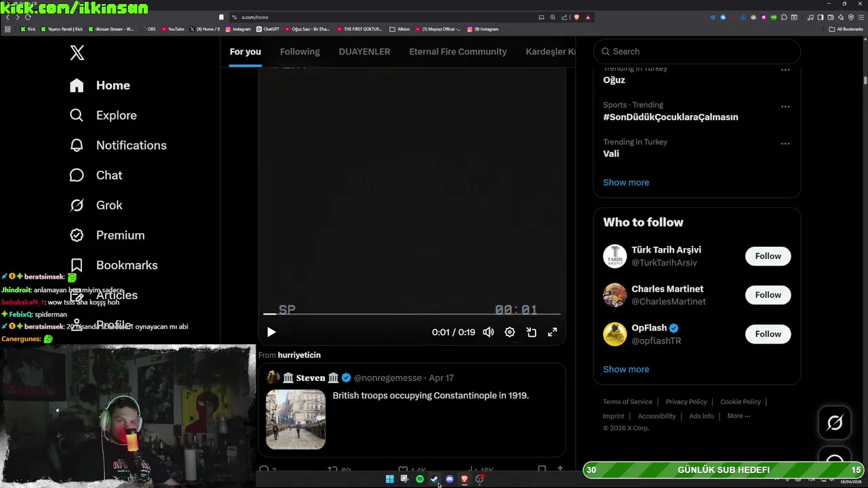Show more trending topics

(626, 182)
